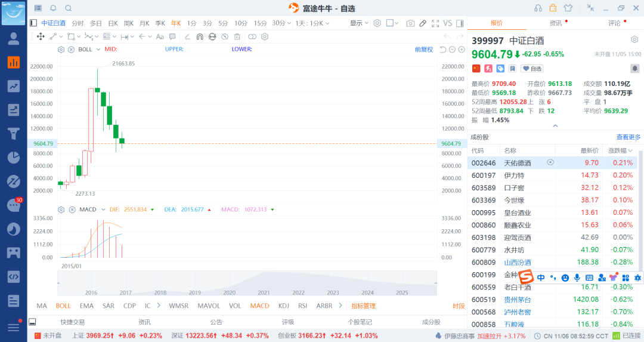Switch to 分时 intraday view

tap(78, 23)
